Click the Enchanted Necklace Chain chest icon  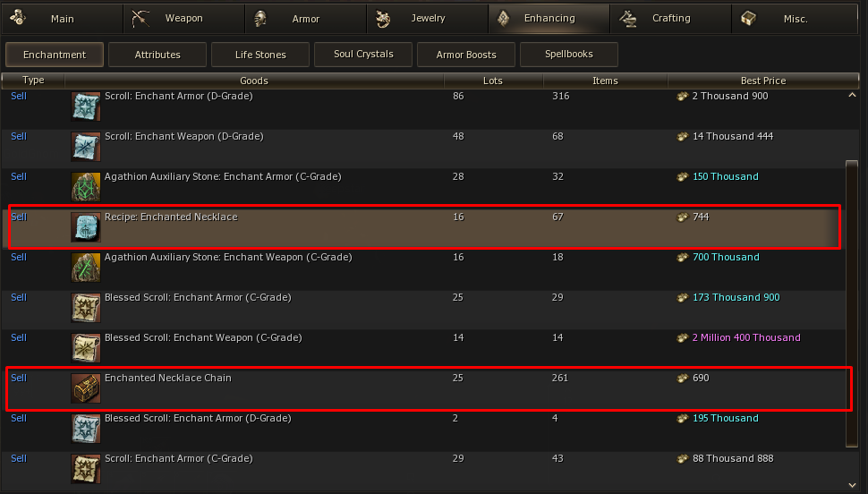point(86,388)
